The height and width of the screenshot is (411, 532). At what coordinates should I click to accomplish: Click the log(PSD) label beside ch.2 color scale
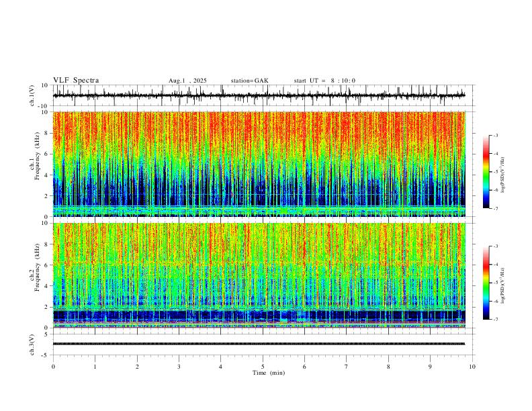502,285
